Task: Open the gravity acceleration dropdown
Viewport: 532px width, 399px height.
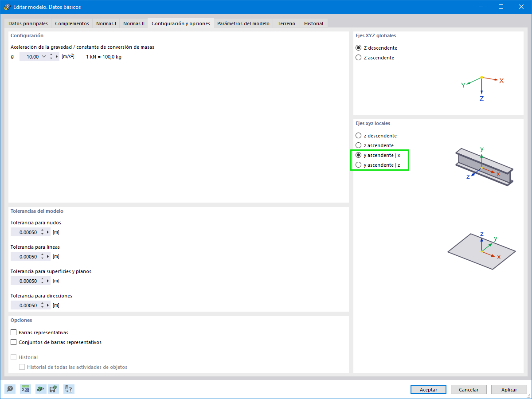Action: (43, 57)
